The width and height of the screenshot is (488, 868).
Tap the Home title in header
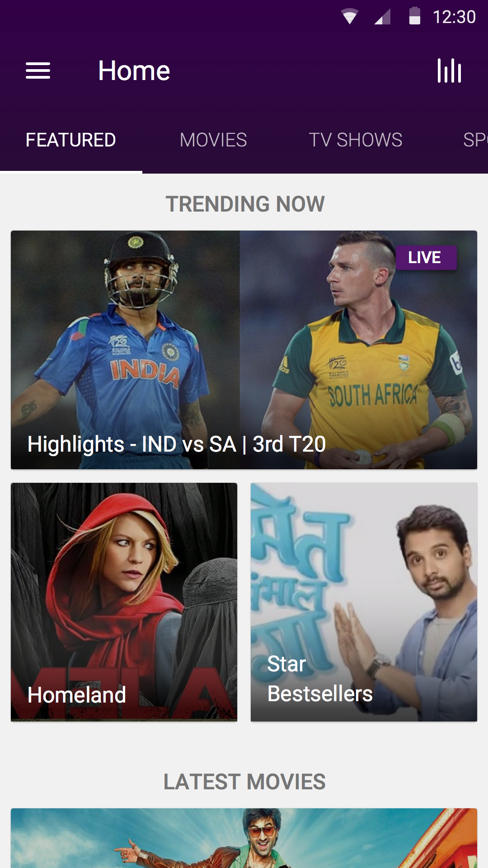(134, 71)
